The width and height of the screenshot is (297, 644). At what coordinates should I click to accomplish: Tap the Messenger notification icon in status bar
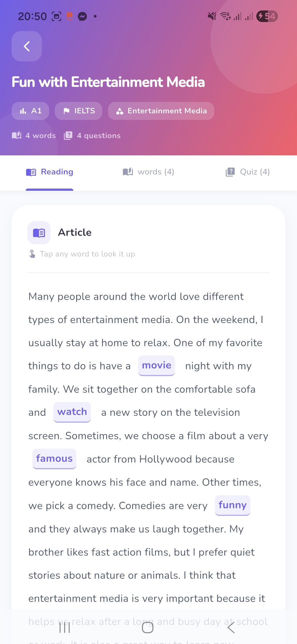(x=82, y=17)
